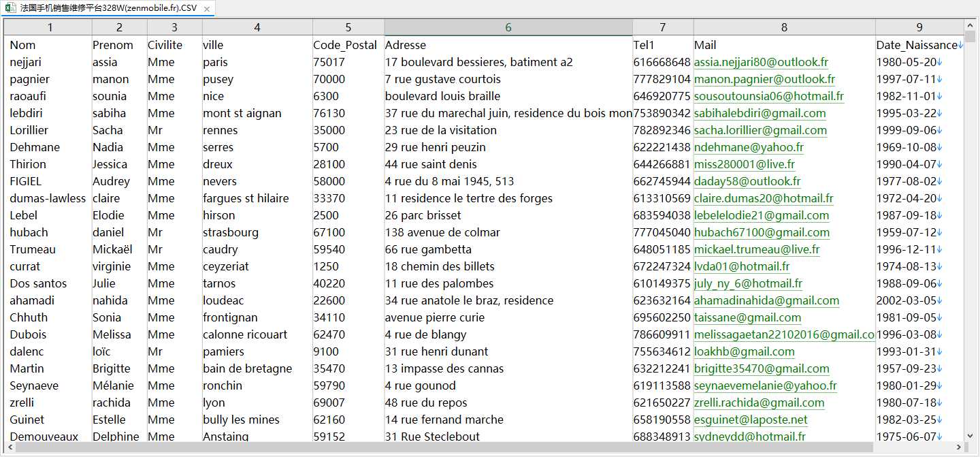Open email link miss280001@live.fr

click(x=745, y=164)
